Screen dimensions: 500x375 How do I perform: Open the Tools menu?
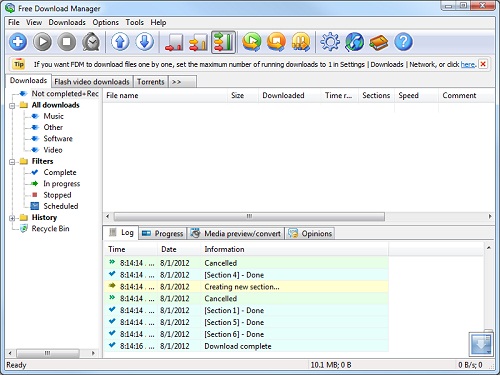135,22
